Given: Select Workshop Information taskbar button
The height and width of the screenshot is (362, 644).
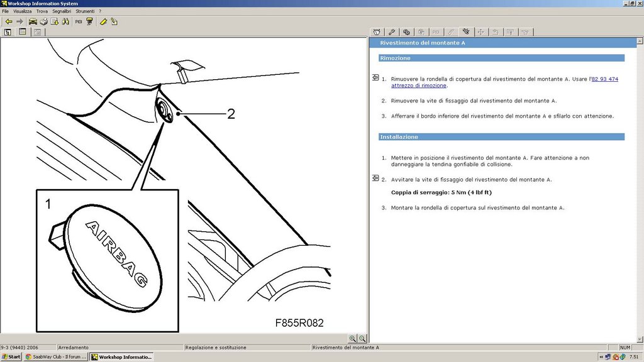Looking at the screenshot, I should (x=121, y=357).
